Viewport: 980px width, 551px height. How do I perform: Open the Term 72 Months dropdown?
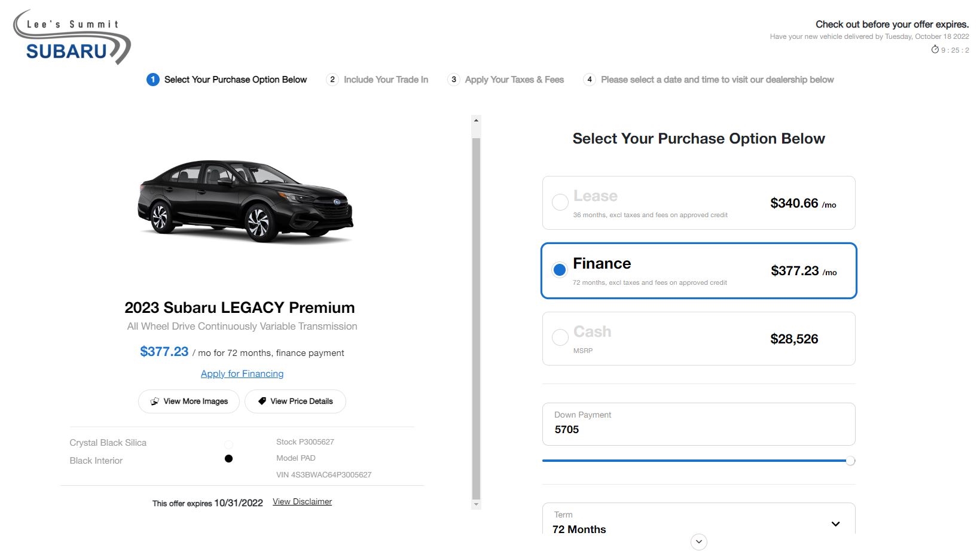698,519
